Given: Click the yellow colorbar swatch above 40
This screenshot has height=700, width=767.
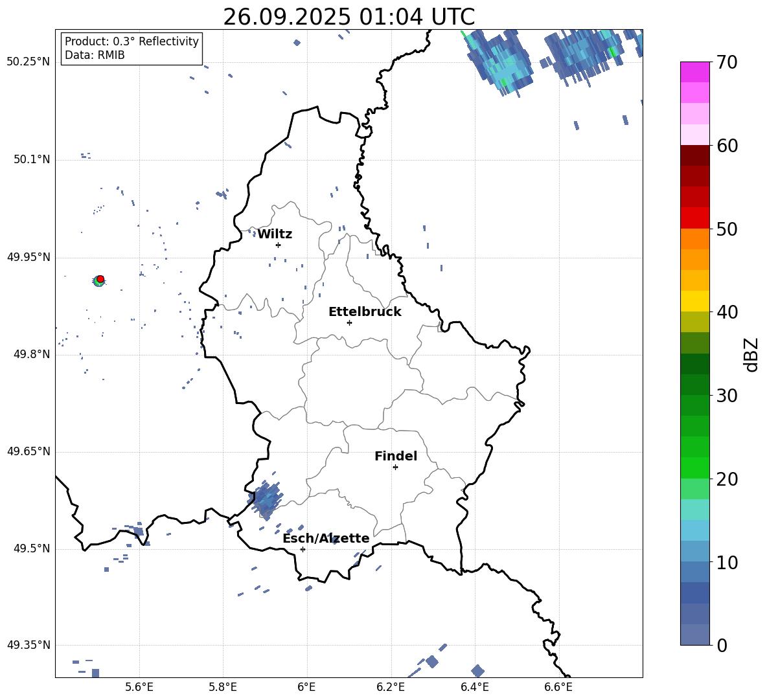Looking at the screenshot, I should coord(694,301).
